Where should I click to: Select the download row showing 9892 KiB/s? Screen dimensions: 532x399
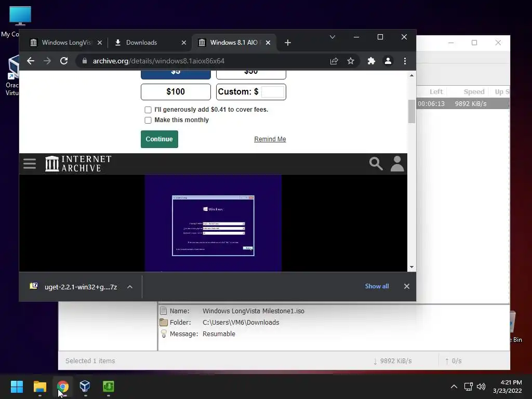tap(463, 103)
